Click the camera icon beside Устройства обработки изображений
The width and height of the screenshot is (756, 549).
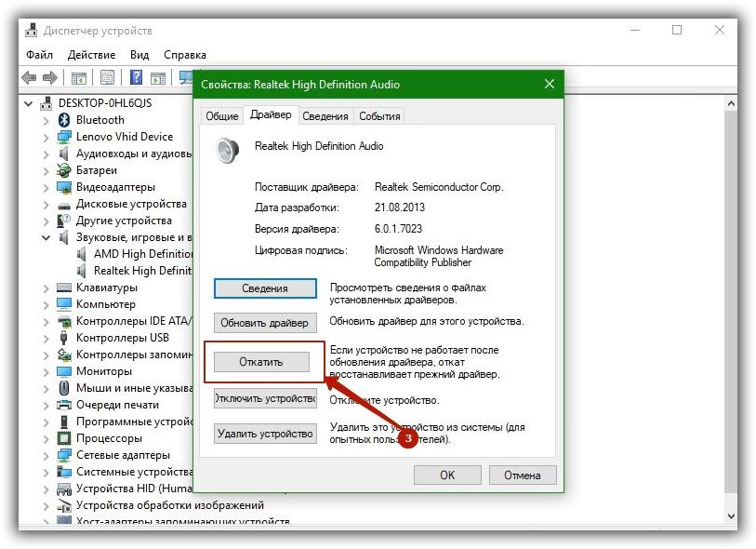tap(63, 505)
